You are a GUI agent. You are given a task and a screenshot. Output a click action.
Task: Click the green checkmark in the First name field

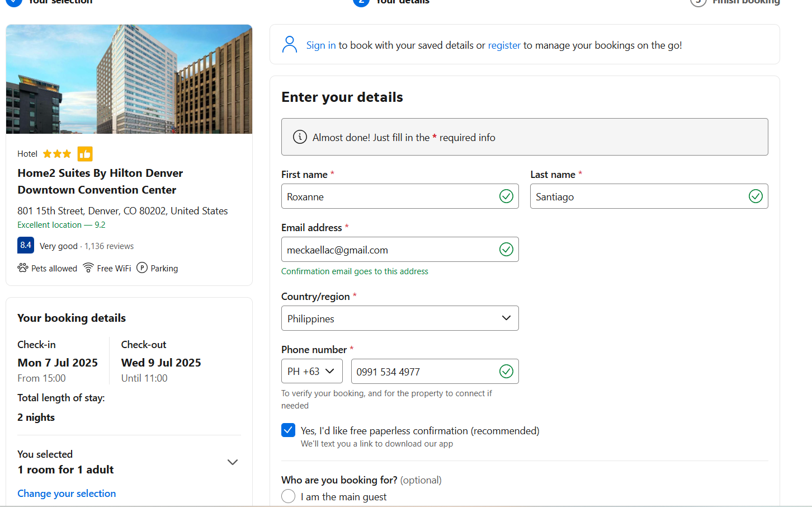tap(506, 196)
